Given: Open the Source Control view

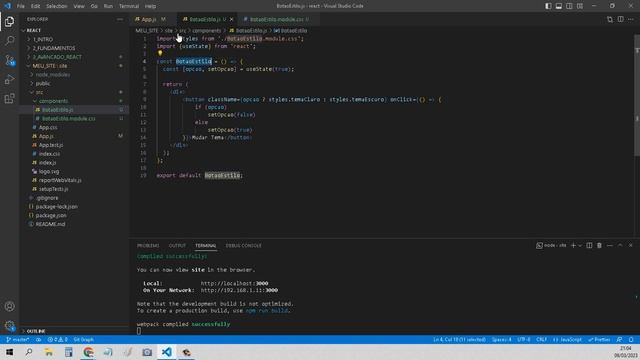Looking at the screenshot, I should click(9, 60).
